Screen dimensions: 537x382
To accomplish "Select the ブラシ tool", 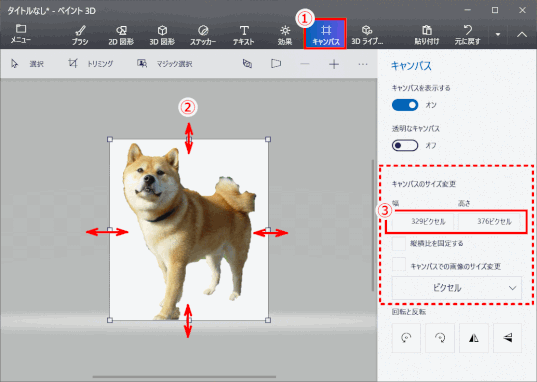I will 80,35.
